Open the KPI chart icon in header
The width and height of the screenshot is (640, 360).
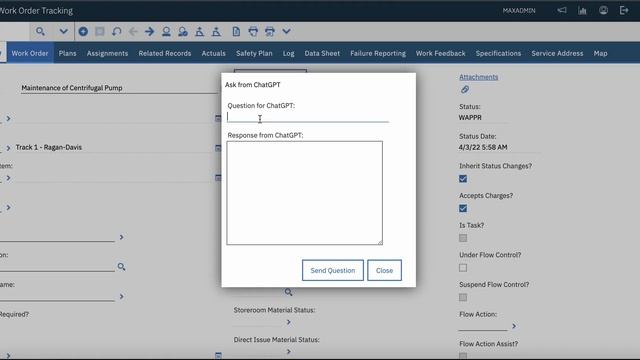(x=582, y=10)
